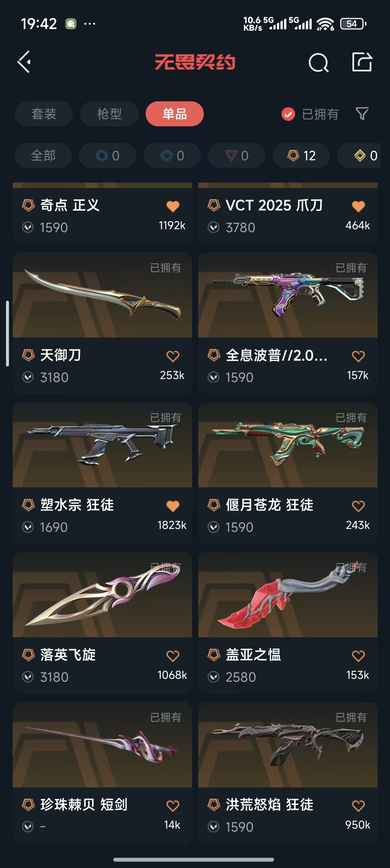Screen dimensions: 390x868
Task: Open search with the magnifier icon
Action: pos(318,62)
